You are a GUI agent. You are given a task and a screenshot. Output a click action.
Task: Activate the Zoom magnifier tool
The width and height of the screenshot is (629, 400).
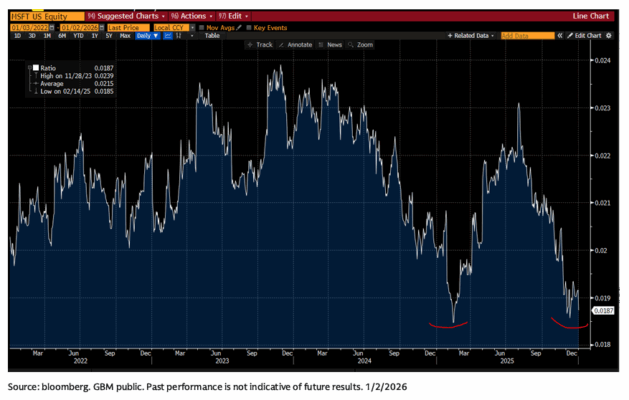[x=362, y=45]
